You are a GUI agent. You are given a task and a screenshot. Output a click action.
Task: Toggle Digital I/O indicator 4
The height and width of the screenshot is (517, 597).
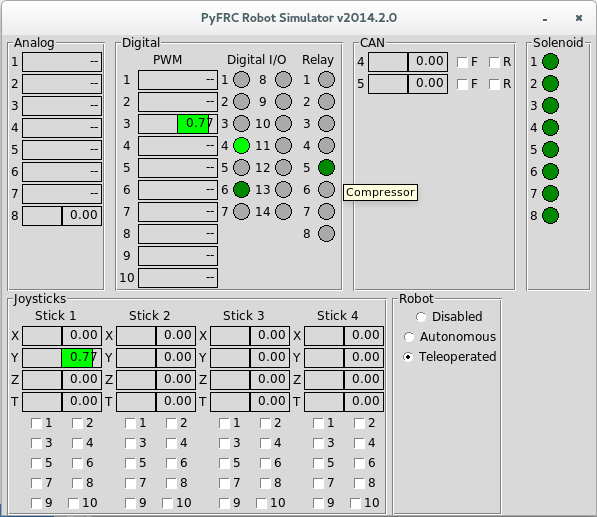pos(241,146)
